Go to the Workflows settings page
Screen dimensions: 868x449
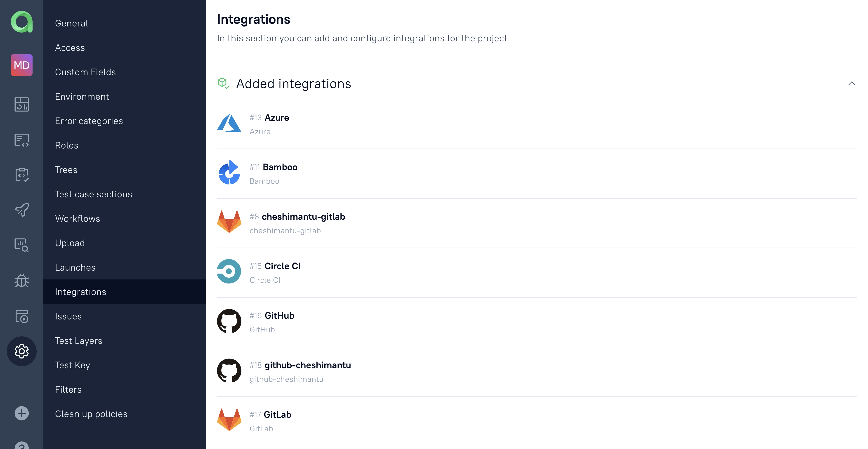tap(78, 219)
